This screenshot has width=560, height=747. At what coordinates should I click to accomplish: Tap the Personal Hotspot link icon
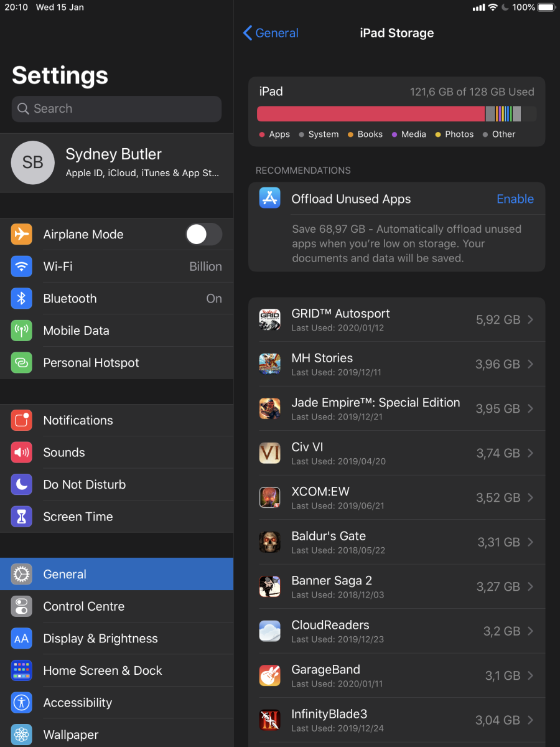tap(21, 363)
